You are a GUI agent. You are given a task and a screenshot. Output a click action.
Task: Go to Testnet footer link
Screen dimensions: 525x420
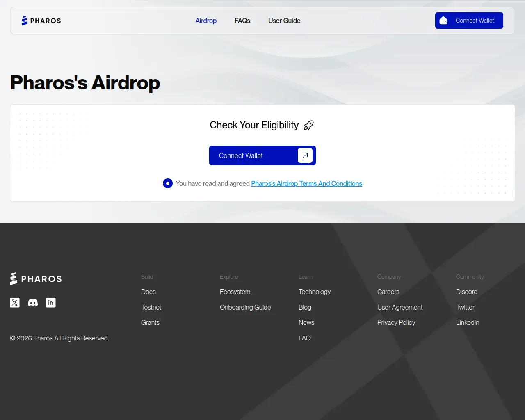[x=151, y=307]
